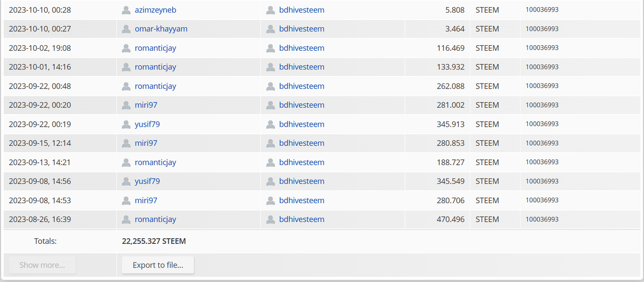Click recipient avatar icon in 281.002 STEEM row
This screenshot has height=282, width=644.
click(x=271, y=106)
